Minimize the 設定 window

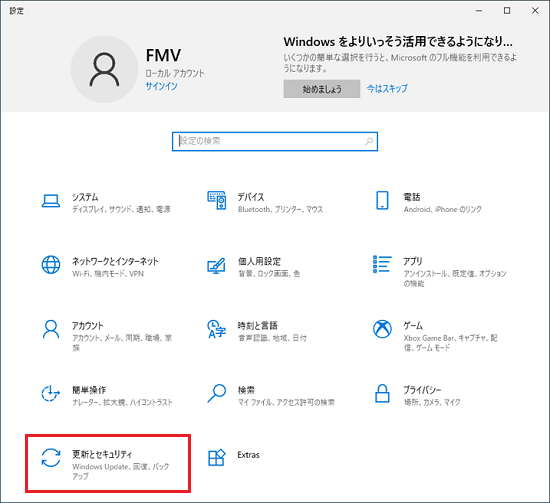tap(479, 11)
